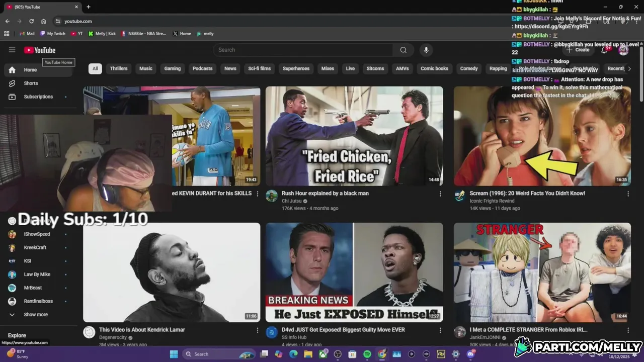Screen dimensions: 644x362
Task: Select the Sci-fi films chip
Action: (259, 68)
